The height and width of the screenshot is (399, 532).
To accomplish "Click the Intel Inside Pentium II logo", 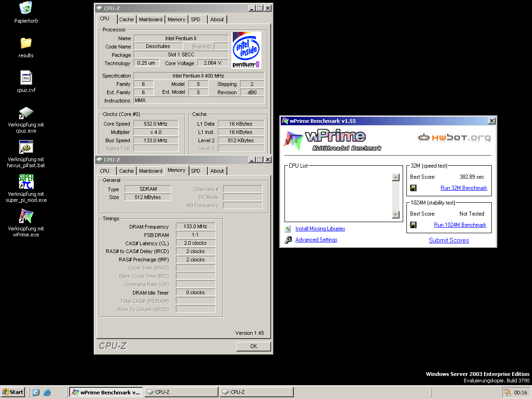I will point(246,50).
